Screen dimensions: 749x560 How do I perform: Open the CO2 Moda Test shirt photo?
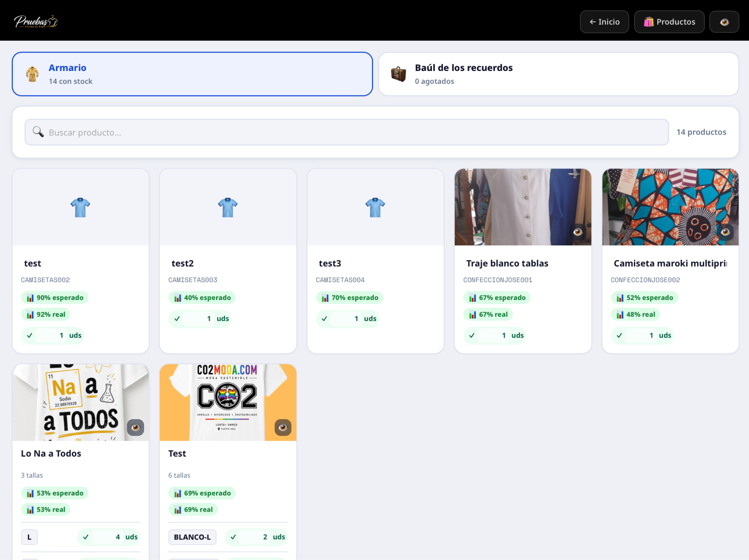coord(228,402)
